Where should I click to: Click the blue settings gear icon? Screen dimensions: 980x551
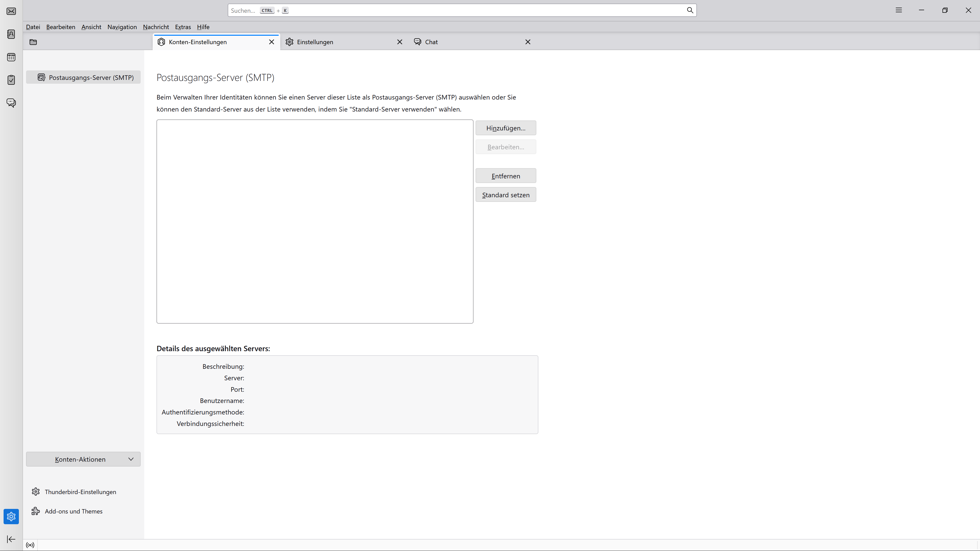11,516
